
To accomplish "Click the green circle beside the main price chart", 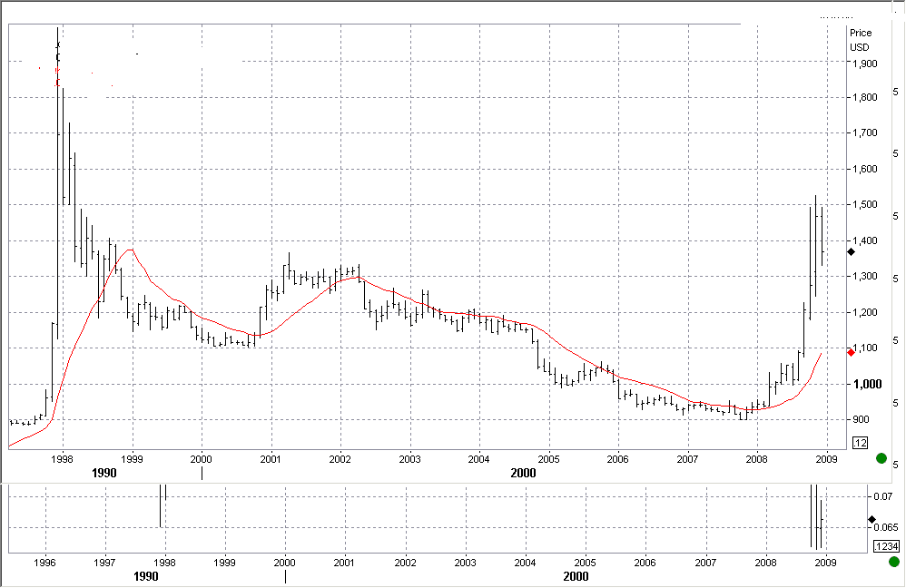I will (881, 458).
